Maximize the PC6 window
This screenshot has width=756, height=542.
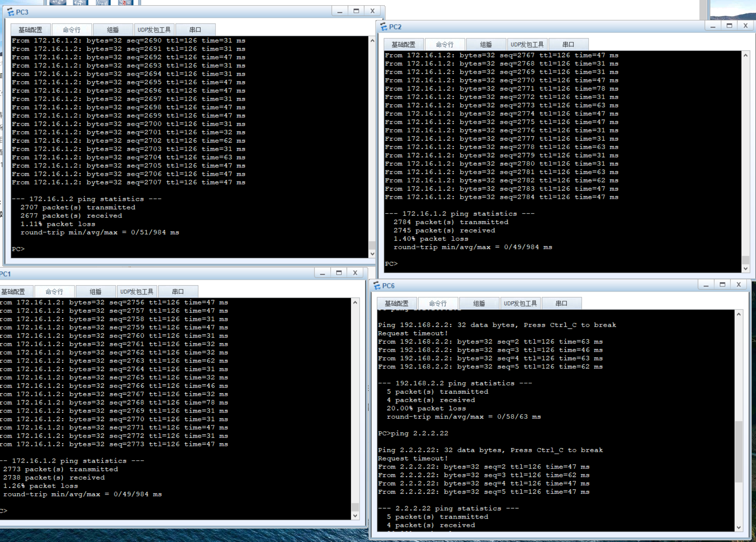(x=722, y=285)
